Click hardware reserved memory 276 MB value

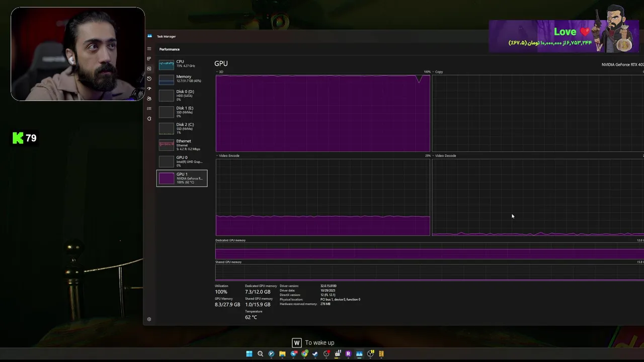coord(326,304)
